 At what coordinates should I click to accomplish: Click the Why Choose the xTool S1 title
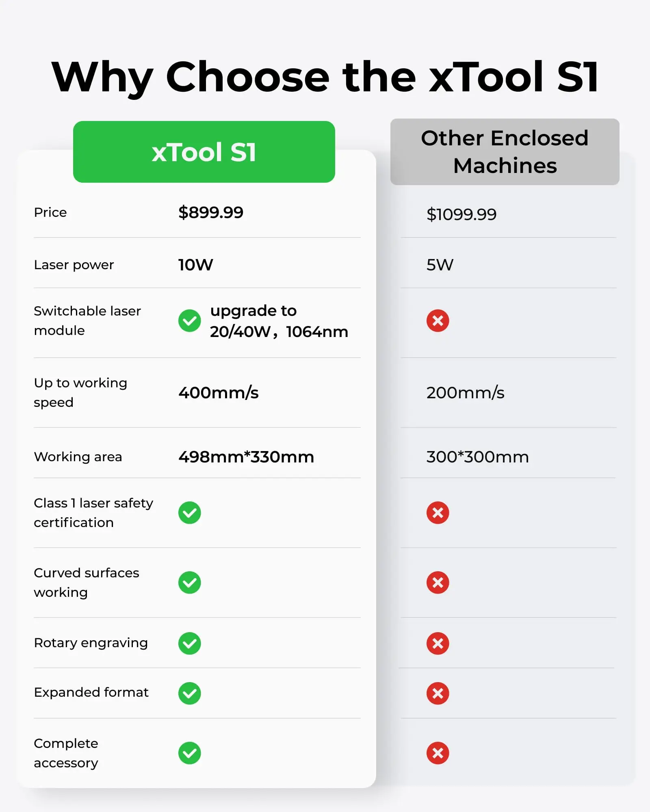click(x=325, y=77)
